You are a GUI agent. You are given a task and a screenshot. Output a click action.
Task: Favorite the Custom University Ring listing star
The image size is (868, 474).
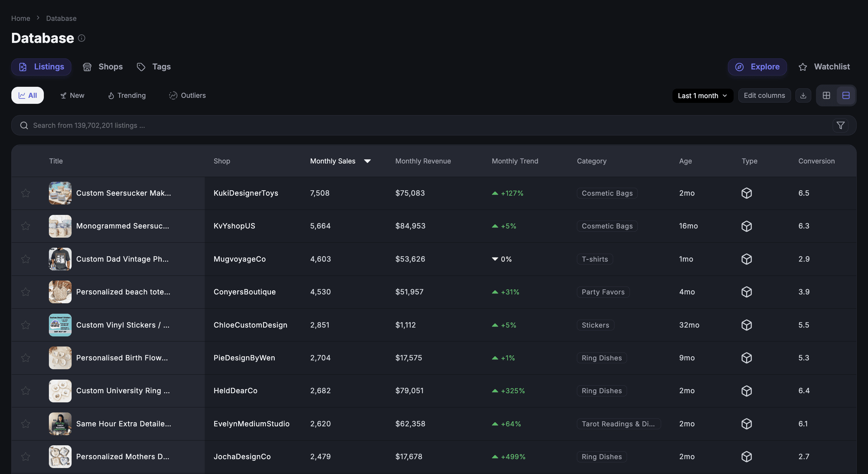point(26,391)
